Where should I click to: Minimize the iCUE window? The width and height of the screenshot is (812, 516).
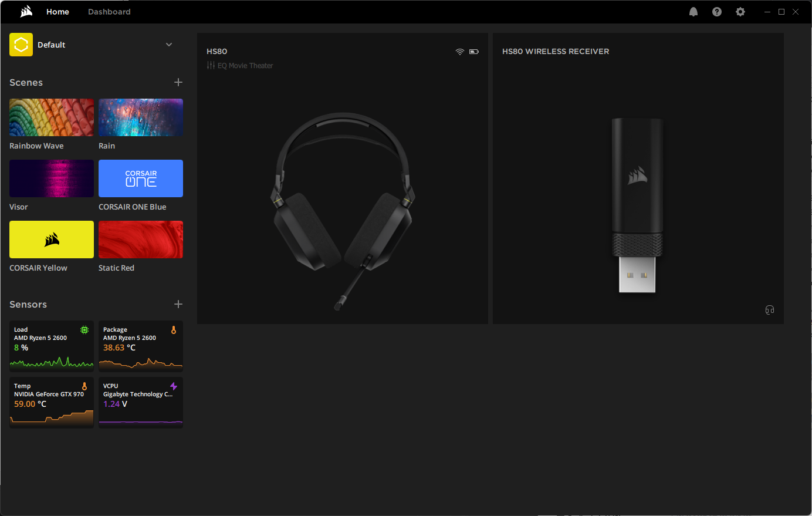point(767,12)
